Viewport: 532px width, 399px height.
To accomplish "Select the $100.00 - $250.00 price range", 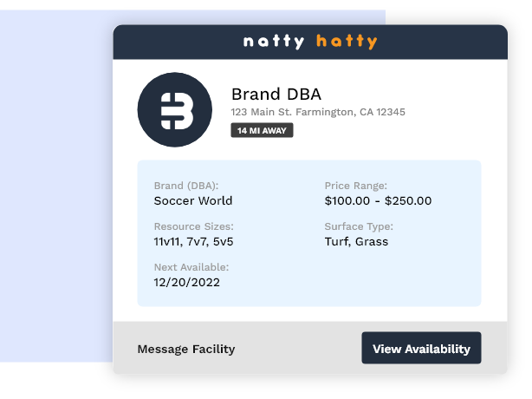I will 378,200.
